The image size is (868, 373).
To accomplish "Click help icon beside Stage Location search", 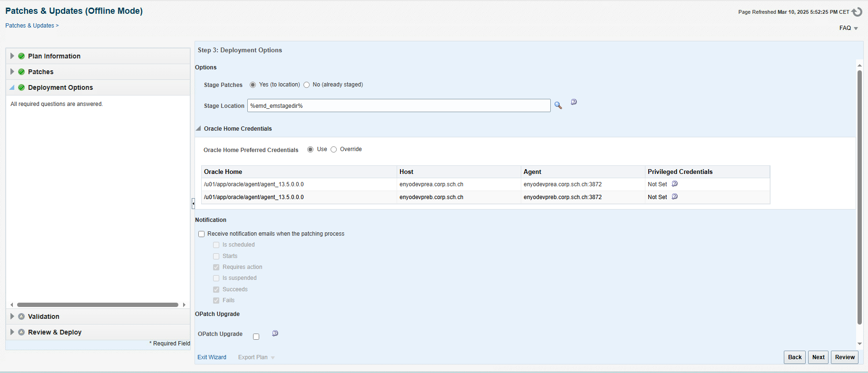I will [x=574, y=102].
